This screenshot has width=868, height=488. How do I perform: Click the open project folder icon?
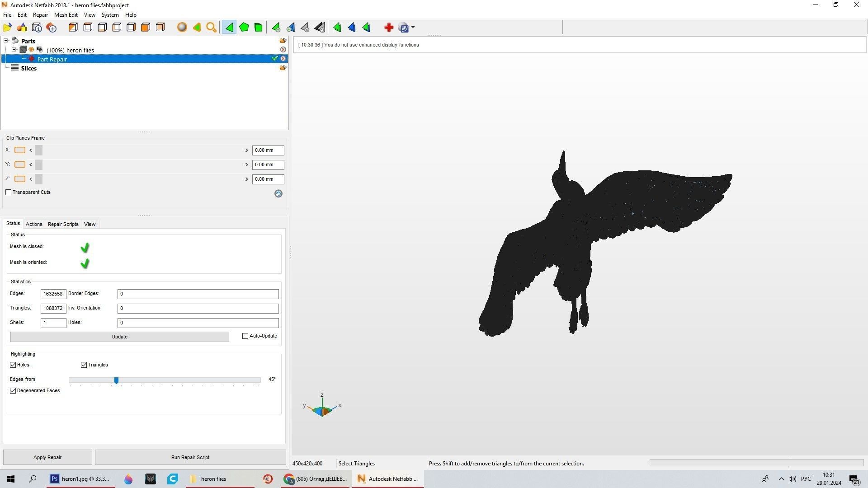point(8,28)
